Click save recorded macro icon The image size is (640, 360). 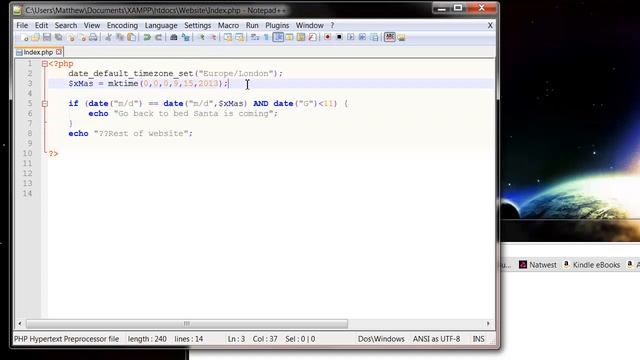click(x=373, y=38)
